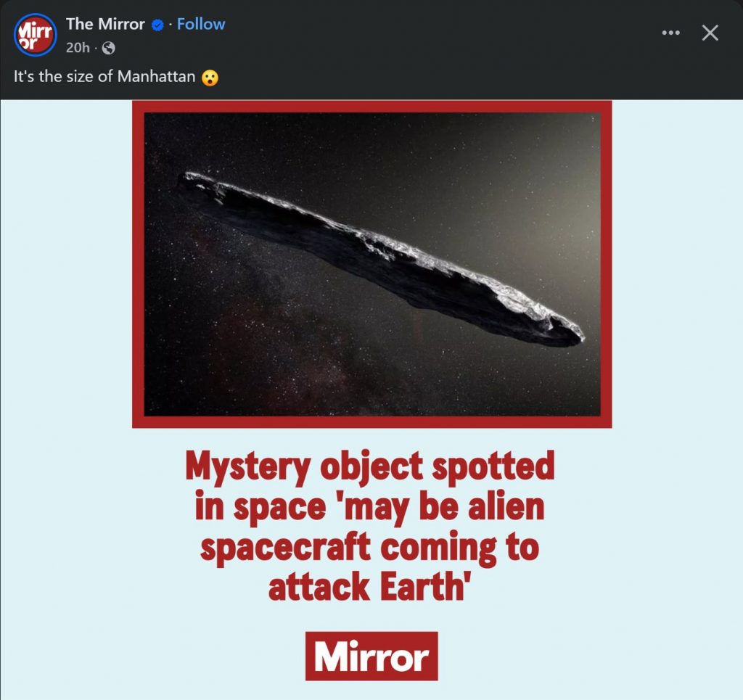Click the blue verified badge
Viewport: 743px width, 700px height.
point(157,25)
